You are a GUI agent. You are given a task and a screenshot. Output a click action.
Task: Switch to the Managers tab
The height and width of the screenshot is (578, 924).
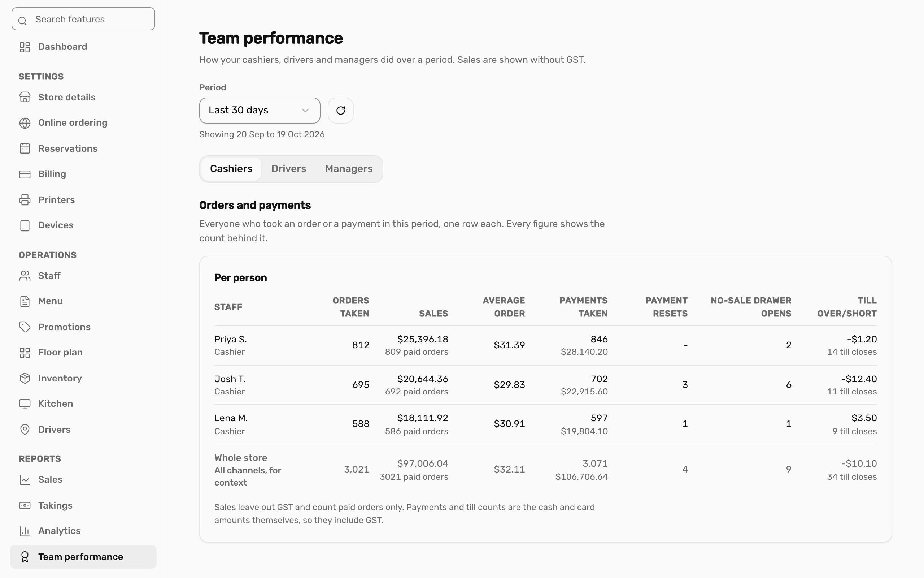click(x=349, y=169)
